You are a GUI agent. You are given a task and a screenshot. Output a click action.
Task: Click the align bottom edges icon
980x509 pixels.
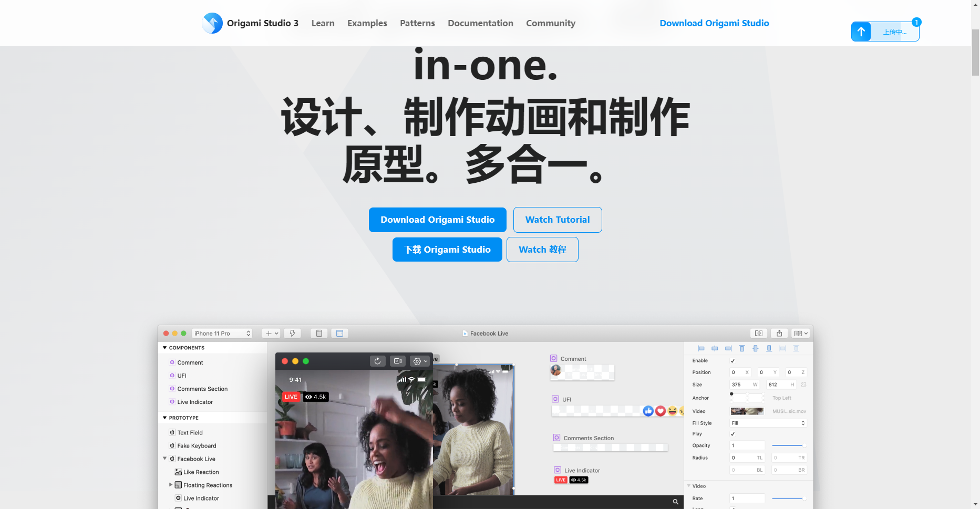[769, 348]
